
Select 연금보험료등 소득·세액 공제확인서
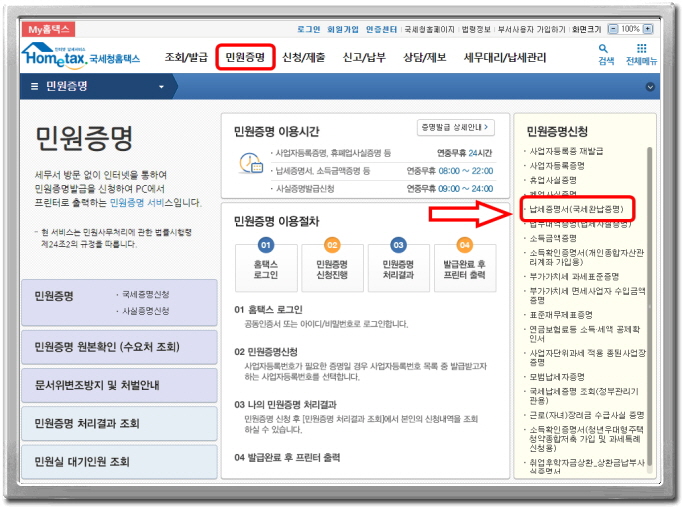pyautogui.click(x=585, y=334)
